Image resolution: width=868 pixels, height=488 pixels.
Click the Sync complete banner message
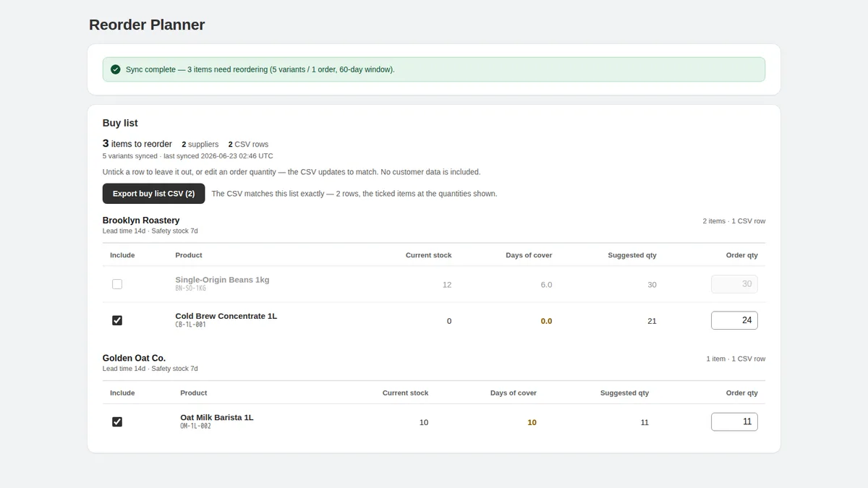pyautogui.click(x=260, y=69)
